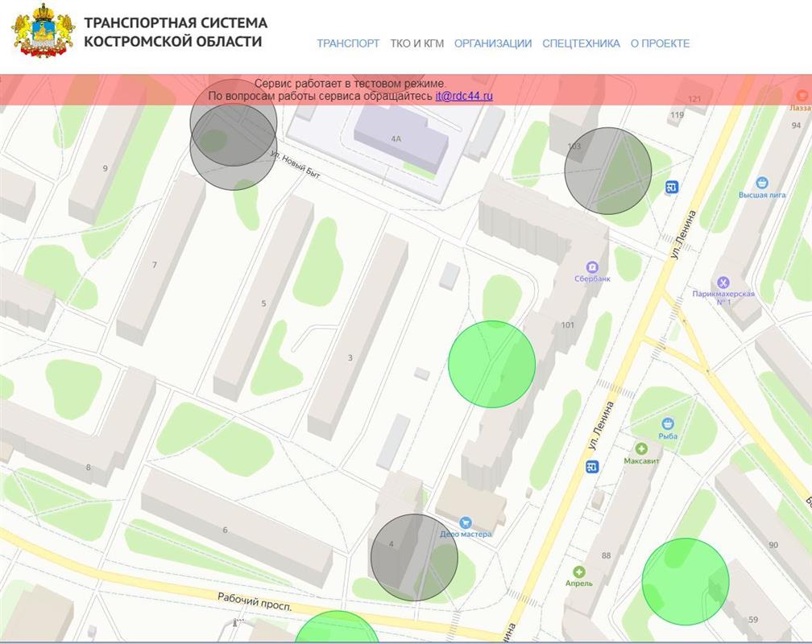Open the О ПРОЕКТЕ page

click(x=660, y=43)
